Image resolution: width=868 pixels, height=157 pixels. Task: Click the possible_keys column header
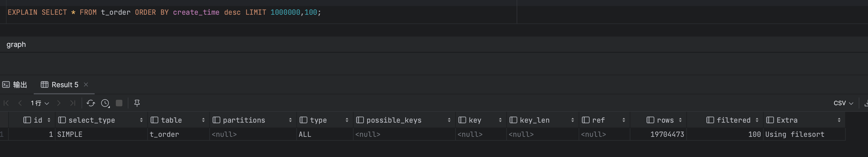[x=393, y=120]
